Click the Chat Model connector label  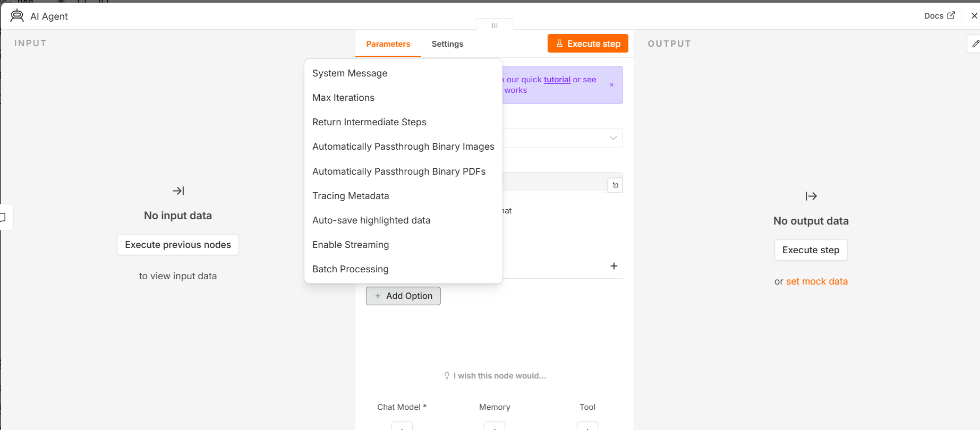(402, 407)
